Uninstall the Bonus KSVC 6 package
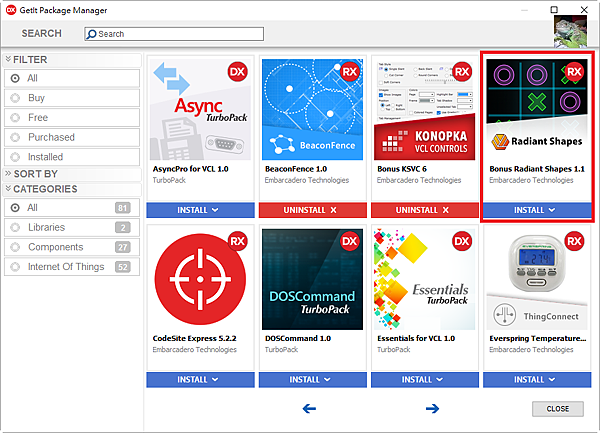Image resolution: width=600 pixels, height=433 pixels. point(425,210)
